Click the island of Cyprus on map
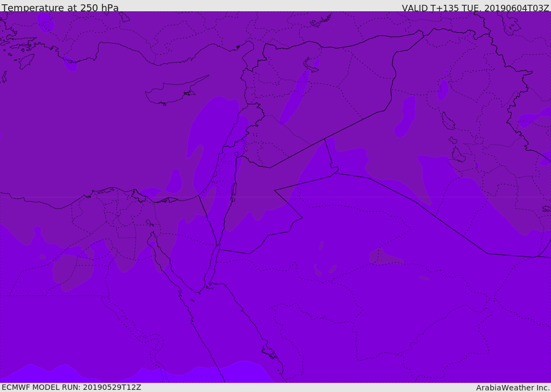This screenshot has width=551, height=392. pyautogui.click(x=176, y=91)
